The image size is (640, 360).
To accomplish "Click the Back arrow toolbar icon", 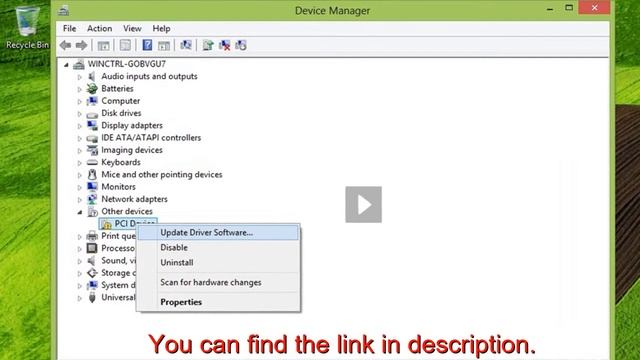I will (65, 45).
